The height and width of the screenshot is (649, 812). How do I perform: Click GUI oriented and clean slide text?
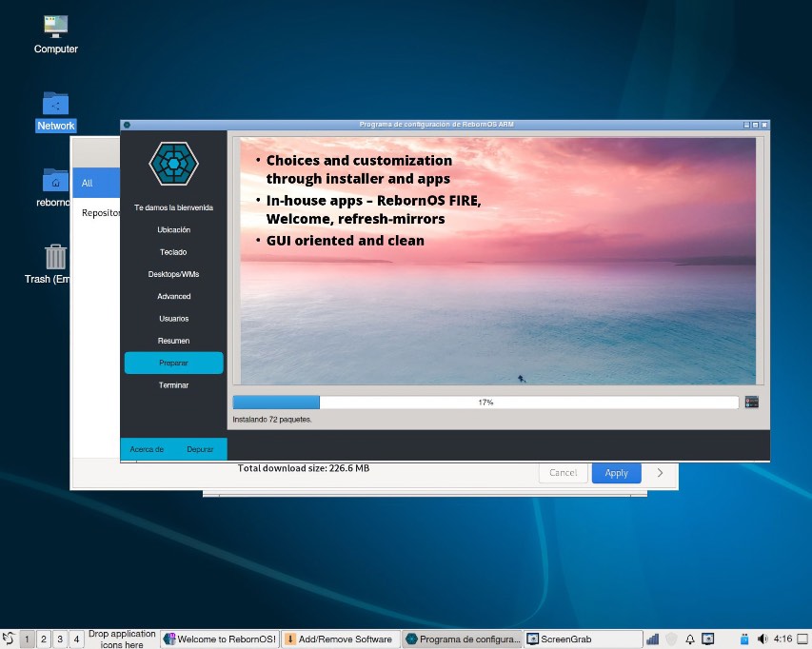click(x=345, y=241)
